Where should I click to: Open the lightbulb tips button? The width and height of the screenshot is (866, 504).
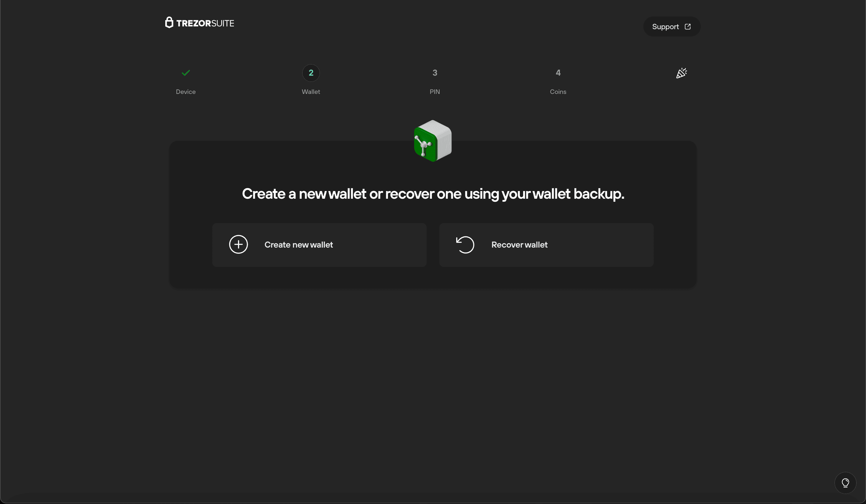845,483
